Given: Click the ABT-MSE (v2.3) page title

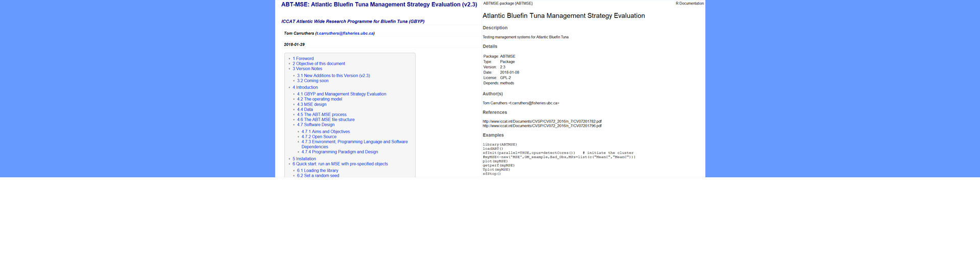Looking at the screenshot, I should point(379,5).
